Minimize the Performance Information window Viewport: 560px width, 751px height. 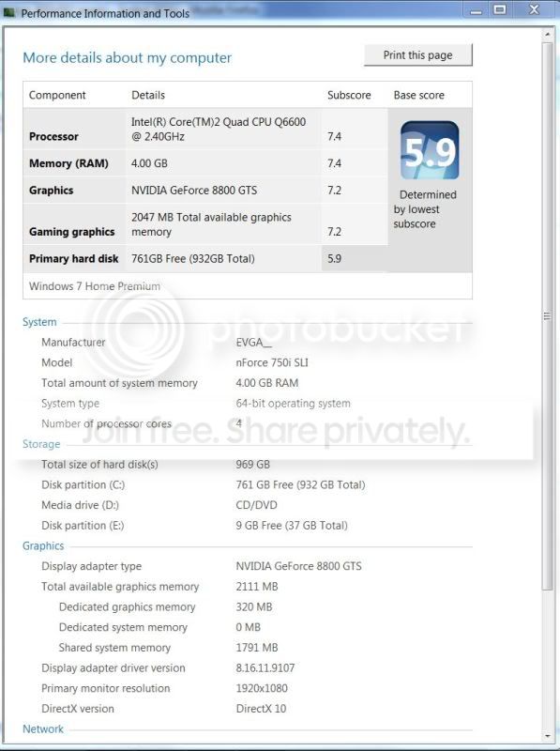point(477,10)
